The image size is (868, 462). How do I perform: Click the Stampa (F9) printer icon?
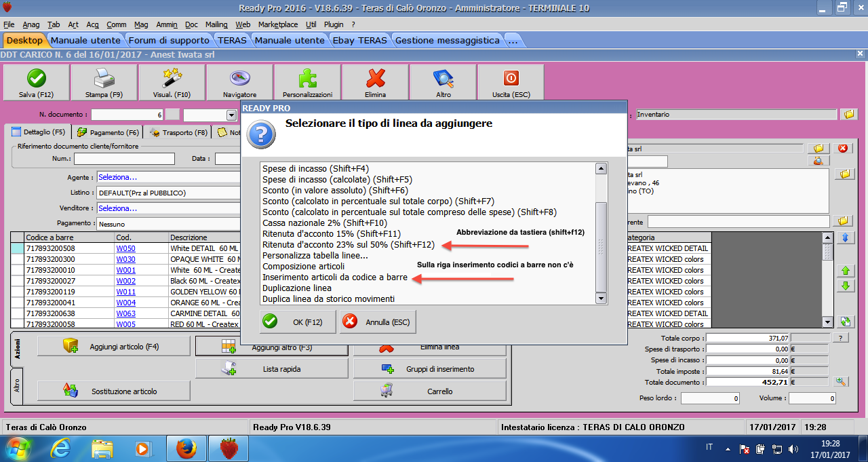[104, 82]
